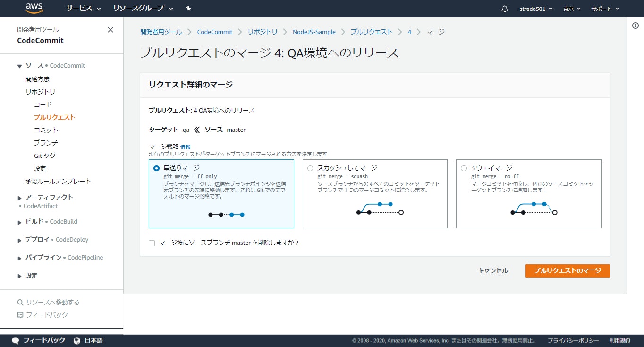Open the リソースグループ menu
644x347 pixels.
(140, 8)
